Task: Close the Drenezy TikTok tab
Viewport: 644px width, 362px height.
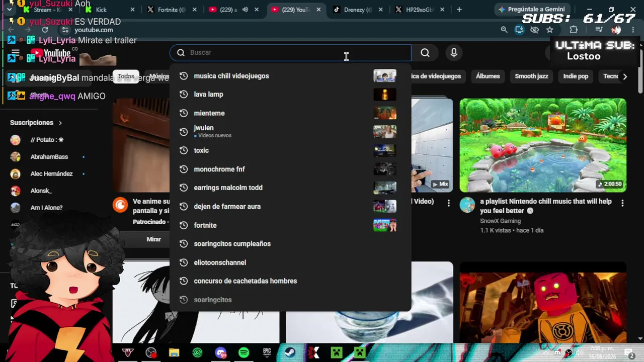Action: (381, 10)
